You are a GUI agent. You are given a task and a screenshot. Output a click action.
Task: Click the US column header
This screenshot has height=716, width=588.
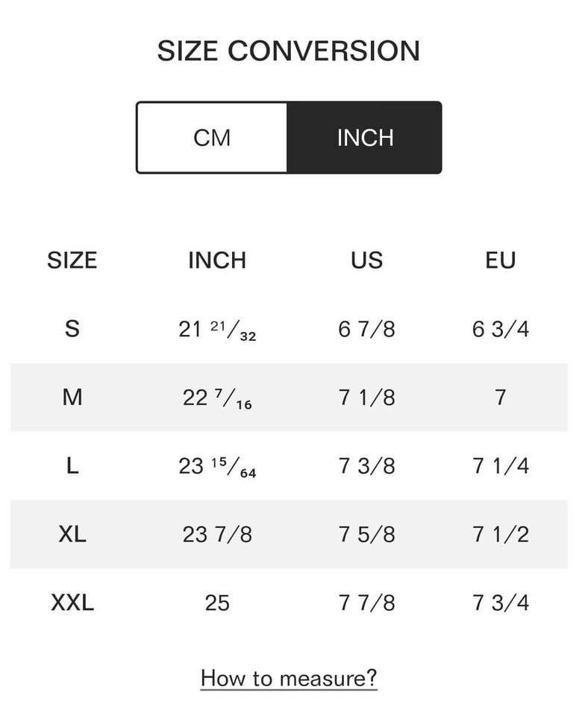366,260
